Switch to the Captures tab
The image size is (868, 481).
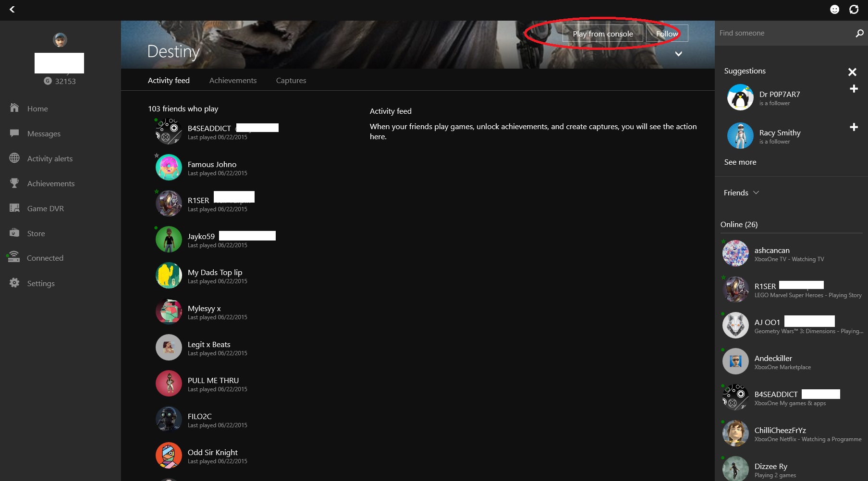click(x=291, y=80)
